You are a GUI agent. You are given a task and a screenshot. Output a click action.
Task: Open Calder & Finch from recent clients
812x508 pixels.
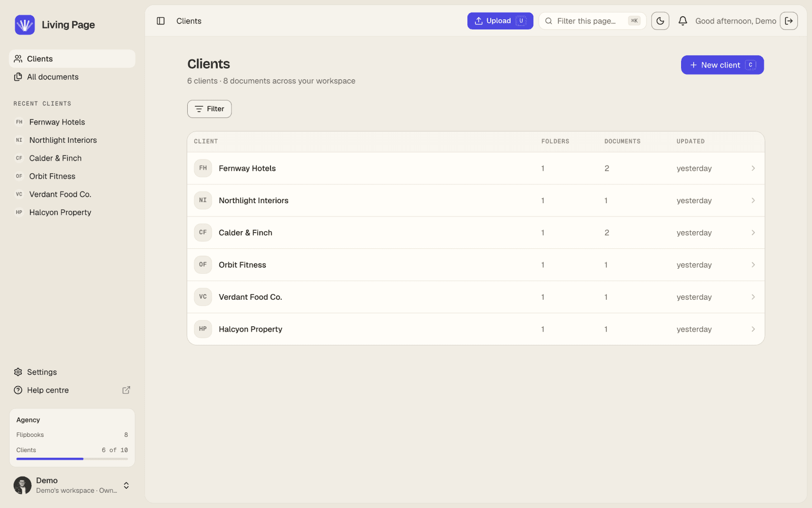tap(72, 158)
